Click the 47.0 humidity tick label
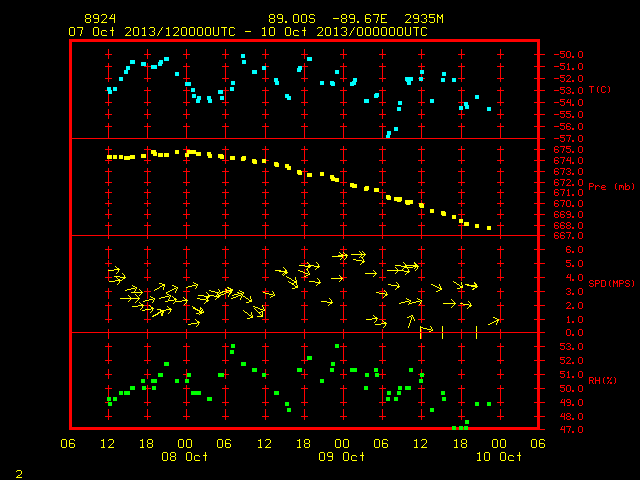The image size is (640, 480). (571, 429)
